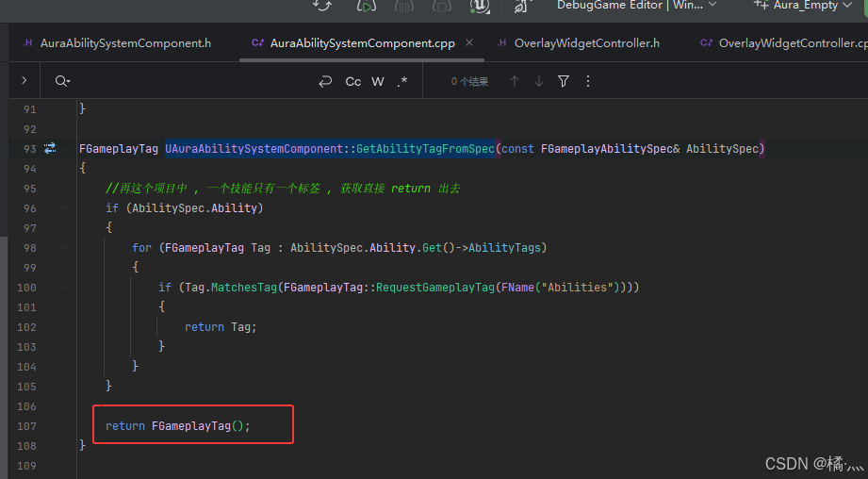
Task: Click line number 107 in gutter
Action: pyautogui.click(x=26, y=426)
